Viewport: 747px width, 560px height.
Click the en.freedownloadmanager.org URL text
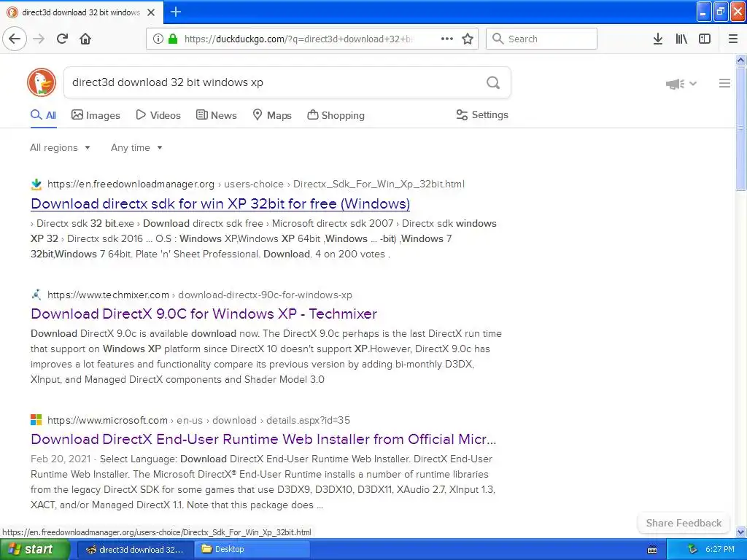tap(131, 184)
